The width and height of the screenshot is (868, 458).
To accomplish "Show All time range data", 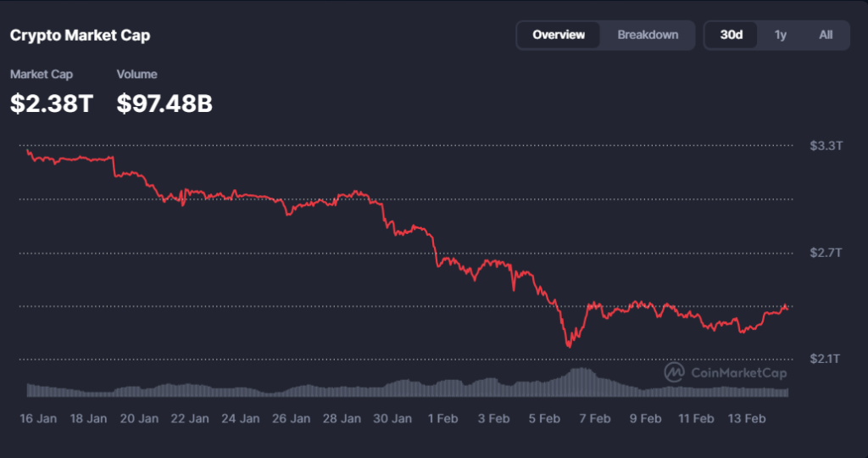I will (x=826, y=35).
